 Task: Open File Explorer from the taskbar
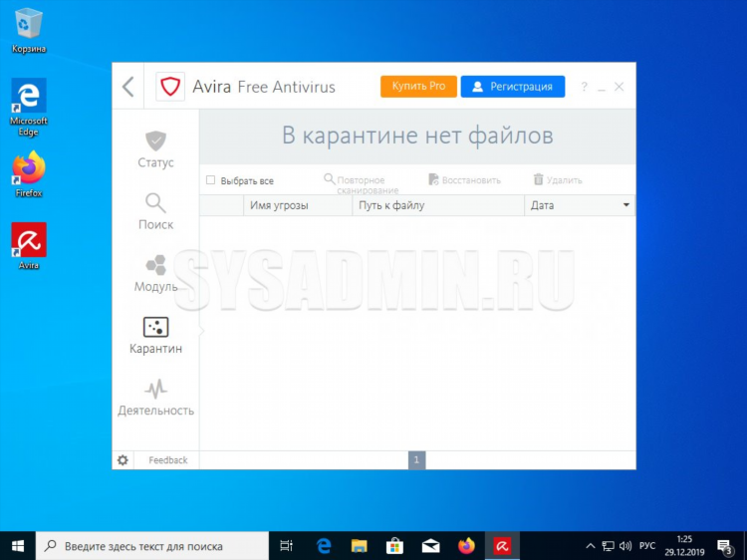pyautogui.click(x=360, y=546)
